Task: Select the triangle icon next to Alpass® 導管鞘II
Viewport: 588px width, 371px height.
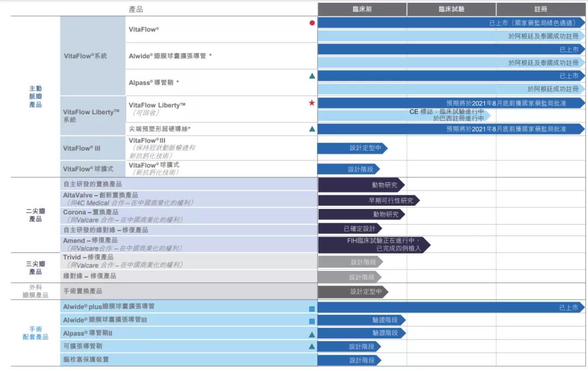Action: click(311, 333)
